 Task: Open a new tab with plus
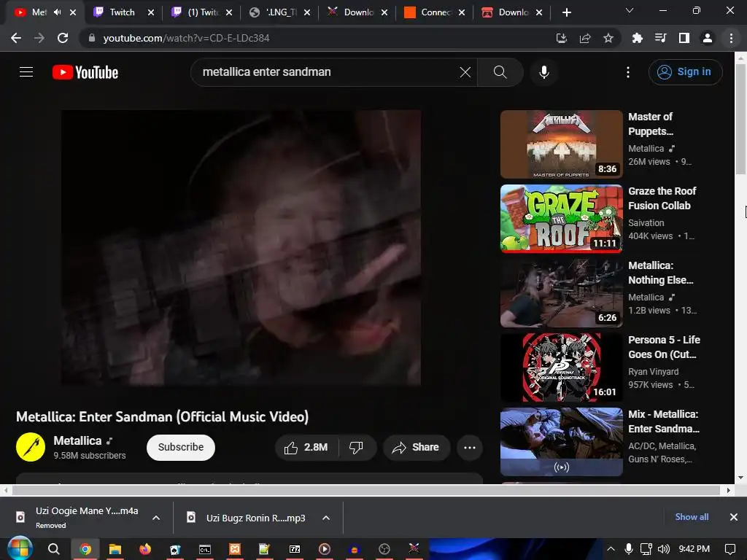point(566,12)
